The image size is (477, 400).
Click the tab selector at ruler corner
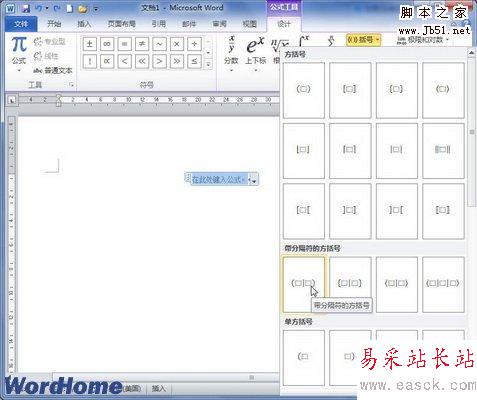point(12,100)
